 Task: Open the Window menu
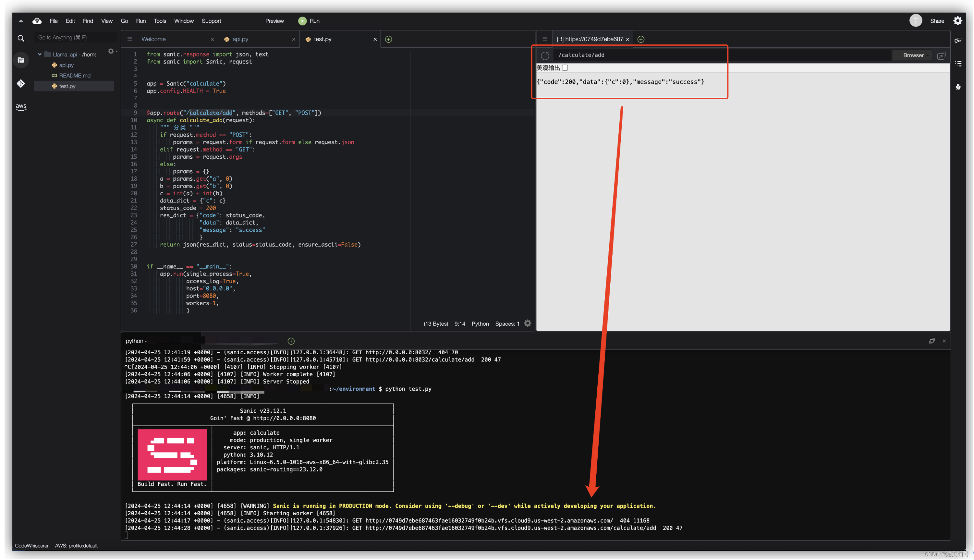(x=184, y=21)
